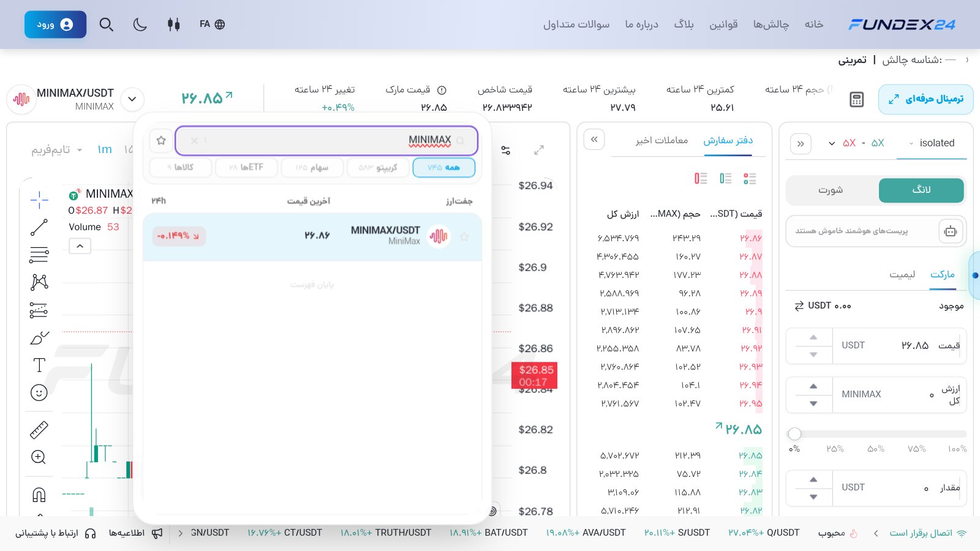Show only sell orders in the order book
This screenshot has height=551, width=980.
pyautogui.click(x=701, y=178)
